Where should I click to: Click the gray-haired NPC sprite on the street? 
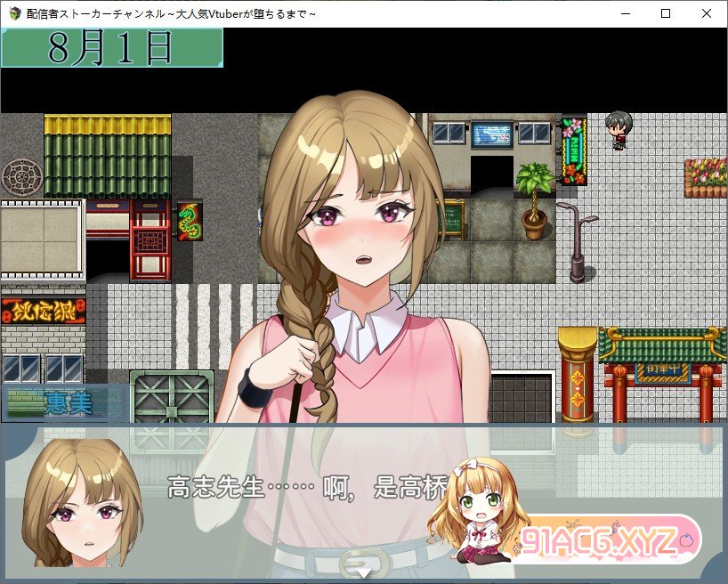tap(618, 129)
